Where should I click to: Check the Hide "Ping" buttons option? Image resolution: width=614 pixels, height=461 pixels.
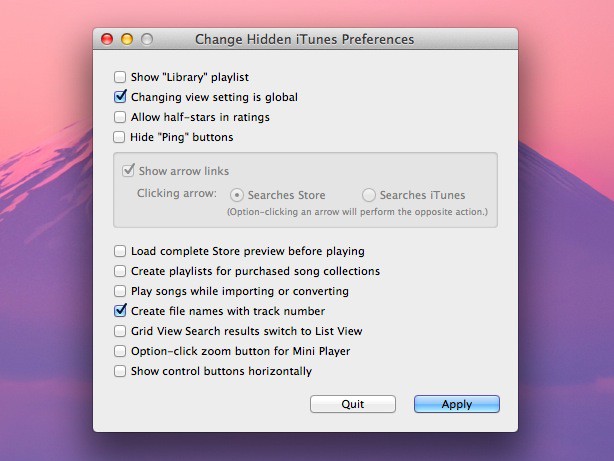[x=120, y=137]
